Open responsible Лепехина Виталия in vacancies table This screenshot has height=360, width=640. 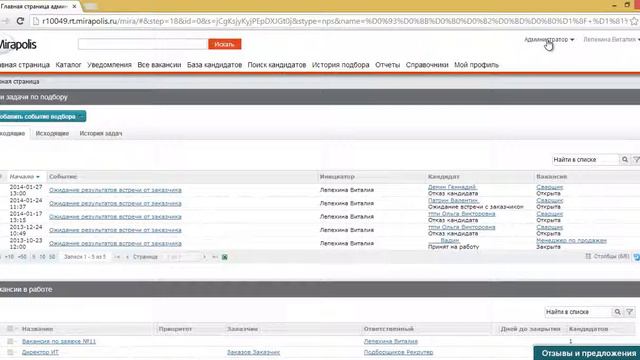coord(391,341)
